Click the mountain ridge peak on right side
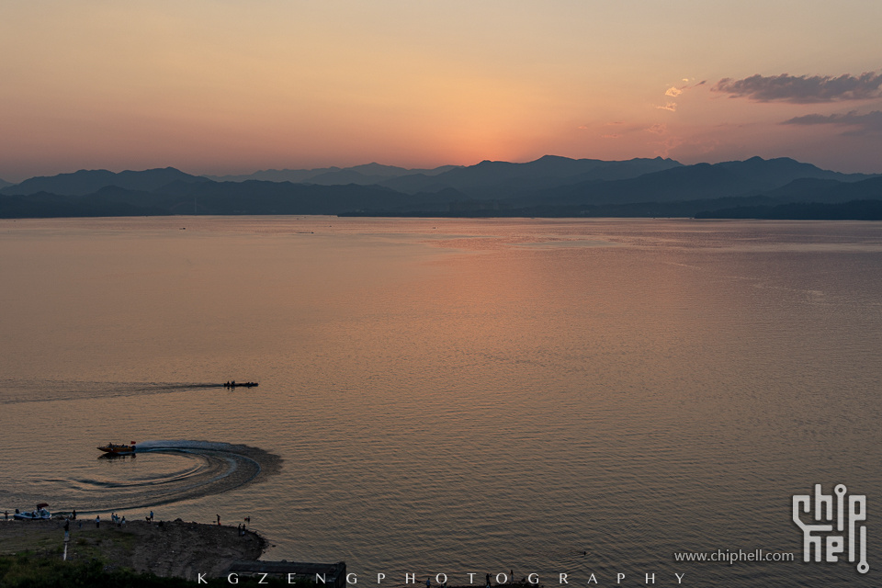Viewport: 882px width, 588px height. (x=755, y=161)
